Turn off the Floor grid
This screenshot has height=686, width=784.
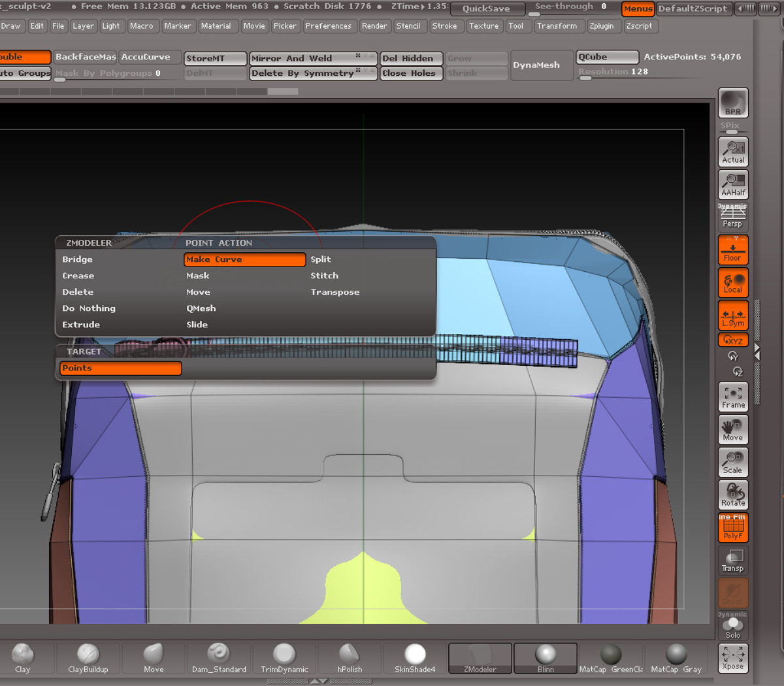coord(733,250)
